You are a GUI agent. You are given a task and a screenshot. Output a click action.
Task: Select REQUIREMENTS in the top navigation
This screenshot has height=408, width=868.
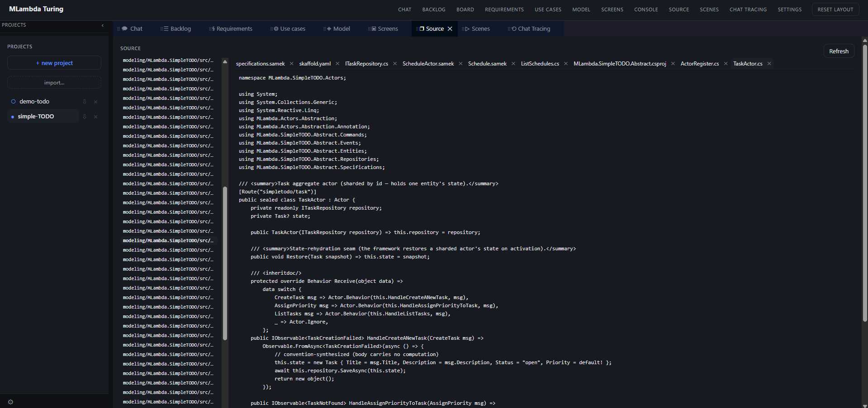pos(504,9)
